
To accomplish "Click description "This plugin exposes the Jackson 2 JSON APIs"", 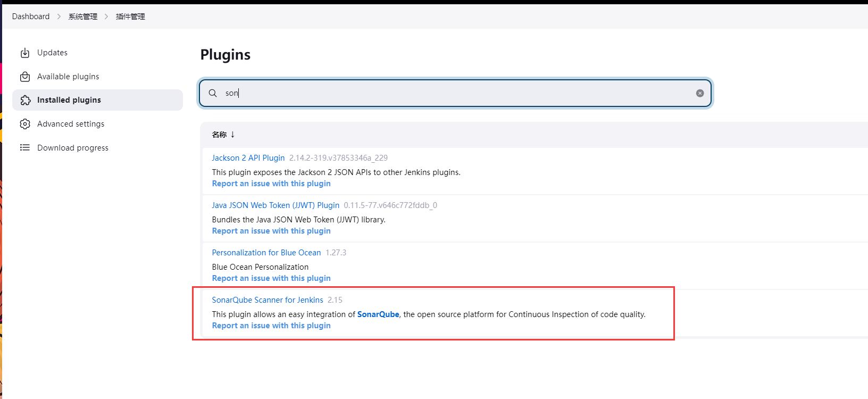I will [x=336, y=172].
